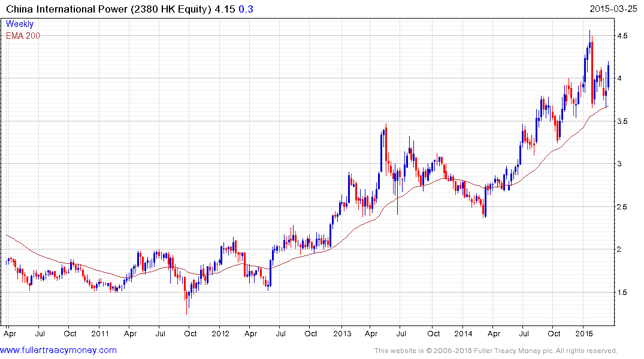The height and width of the screenshot is (359, 644).
Task: Click the 1.5 price axis label
Action: pyautogui.click(x=623, y=293)
